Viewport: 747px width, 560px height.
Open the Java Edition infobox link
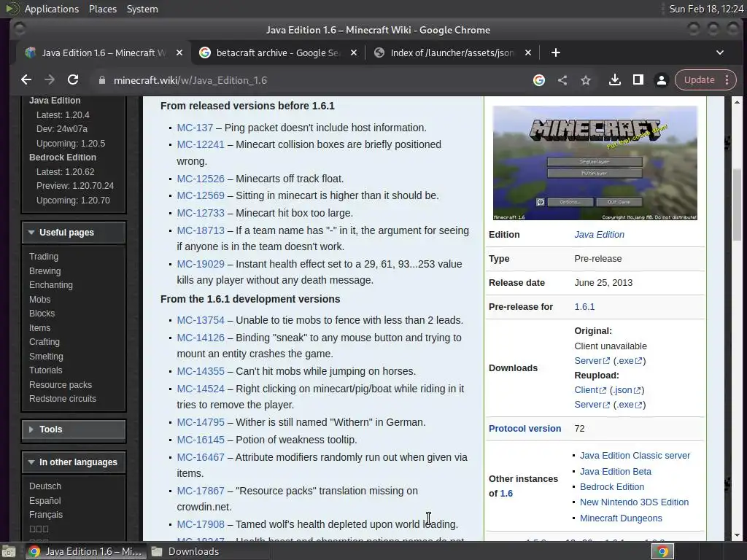[600, 234]
